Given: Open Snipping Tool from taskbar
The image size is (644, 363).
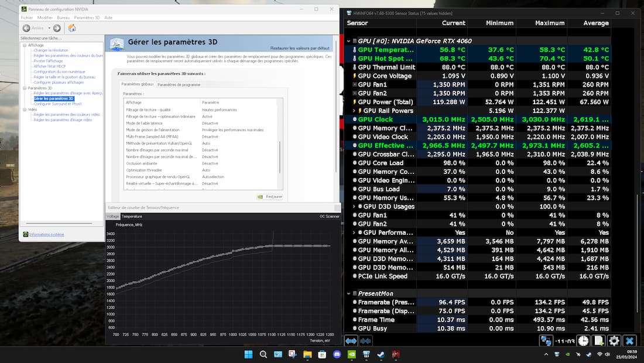Looking at the screenshot, I should click(x=292, y=354).
